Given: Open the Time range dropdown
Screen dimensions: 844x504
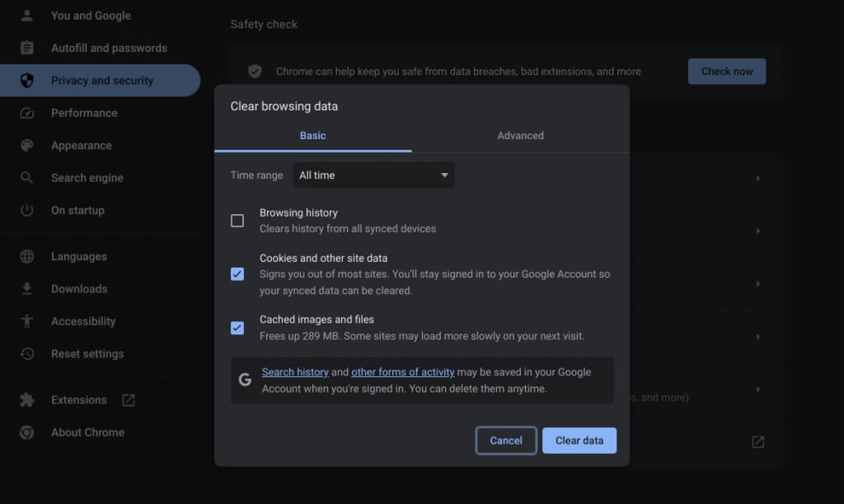Looking at the screenshot, I should pyautogui.click(x=373, y=175).
